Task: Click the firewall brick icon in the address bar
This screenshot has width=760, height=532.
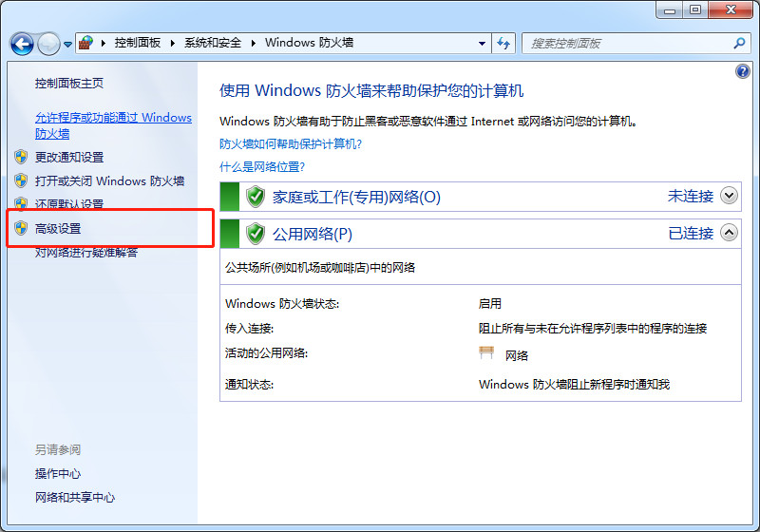Action: coord(85,43)
